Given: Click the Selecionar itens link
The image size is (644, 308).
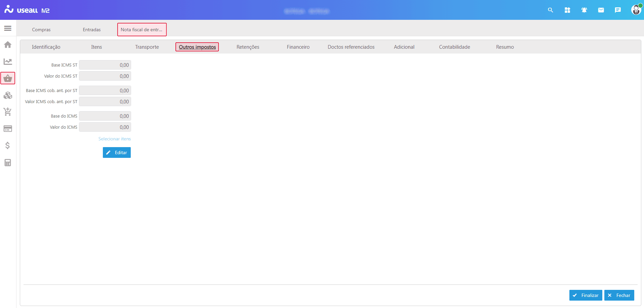Looking at the screenshot, I should click(x=115, y=139).
